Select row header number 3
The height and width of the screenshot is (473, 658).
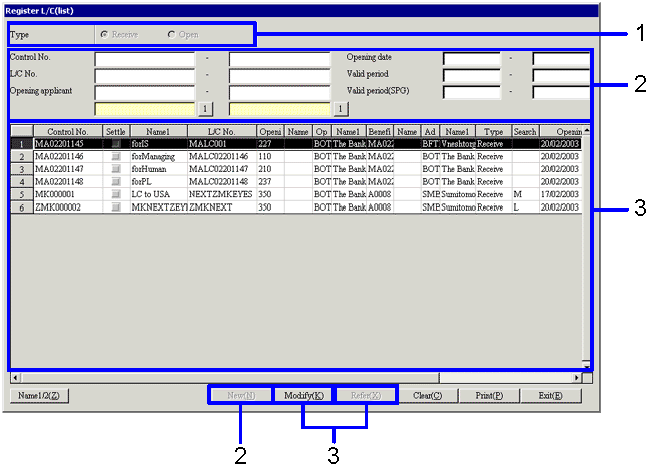click(x=21, y=169)
